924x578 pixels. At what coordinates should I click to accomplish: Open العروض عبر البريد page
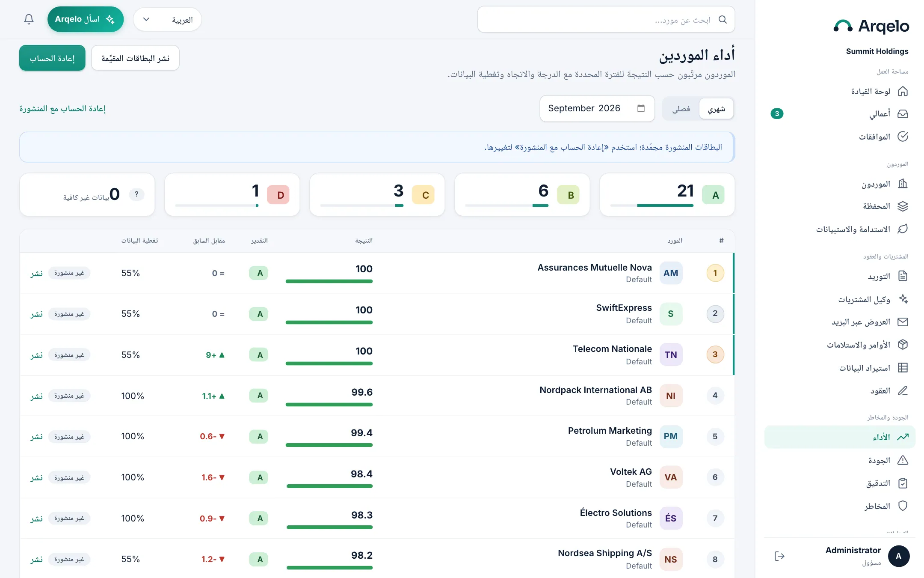pos(840,322)
